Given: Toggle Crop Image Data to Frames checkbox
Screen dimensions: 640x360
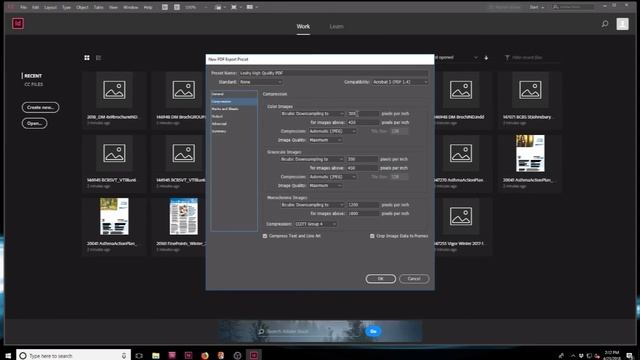Looking at the screenshot, I should point(372,236).
